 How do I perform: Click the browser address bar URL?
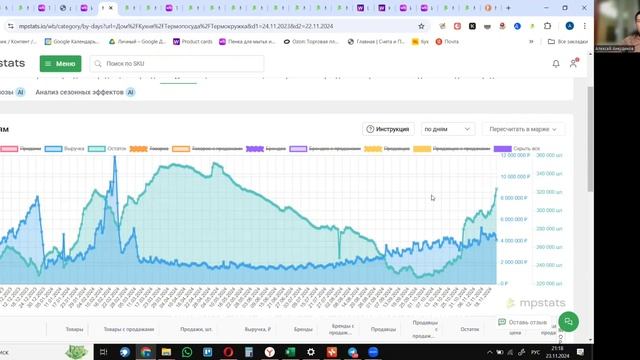(x=176, y=26)
